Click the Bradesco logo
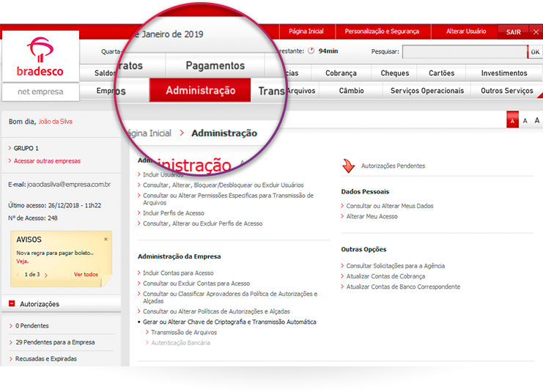Viewport: 543px width, 392px height. 40,56
